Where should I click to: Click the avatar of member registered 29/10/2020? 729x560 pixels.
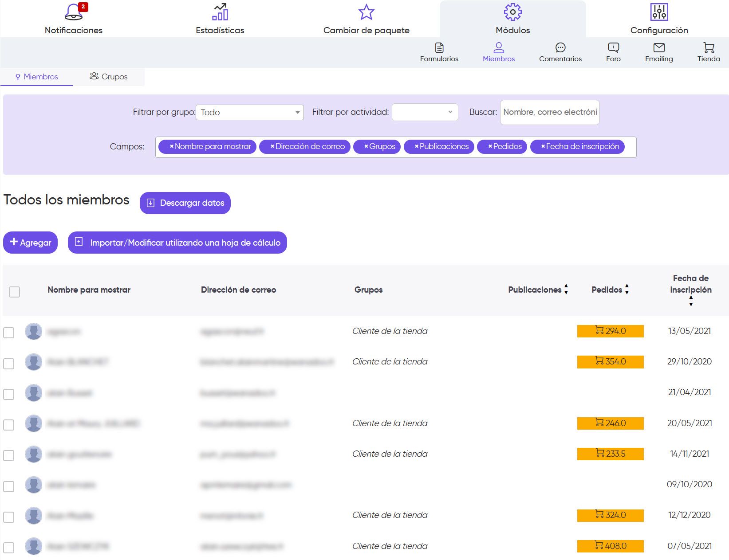tap(34, 362)
